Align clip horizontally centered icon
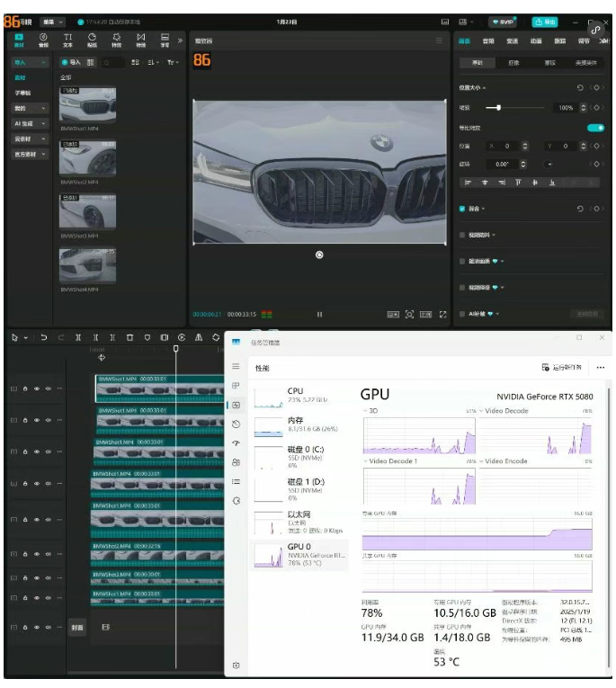Viewport: 616px width, 688px height. pos(485,183)
